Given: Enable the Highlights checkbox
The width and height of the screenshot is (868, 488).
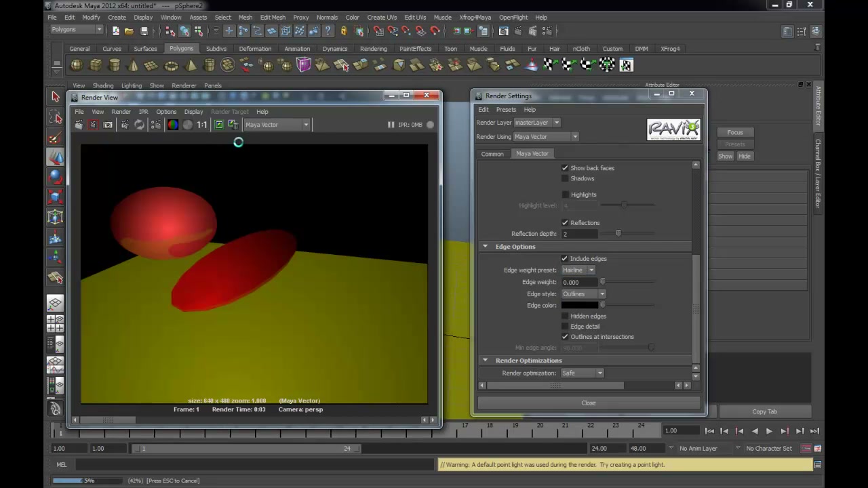Looking at the screenshot, I should tap(565, 195).
